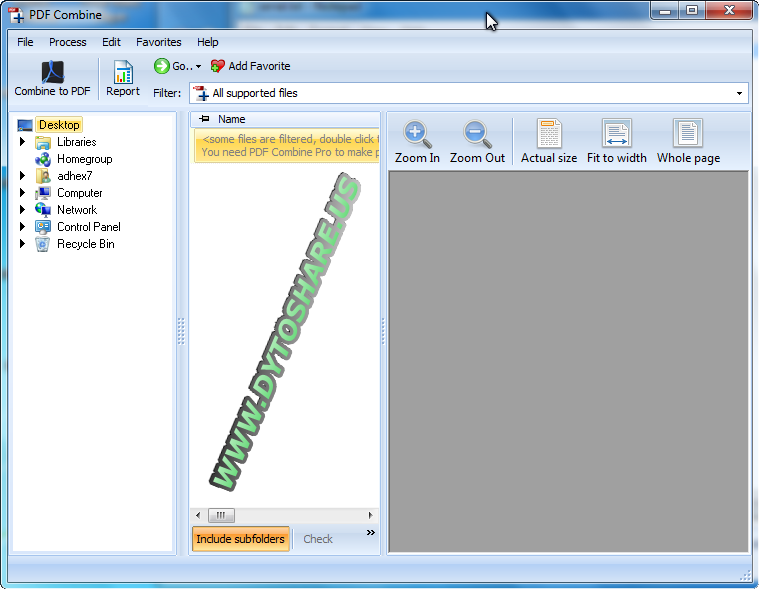This screenshot has width=760, height=590.
Task: Select the adhex7 user folder icon
Action: (43, 176)
